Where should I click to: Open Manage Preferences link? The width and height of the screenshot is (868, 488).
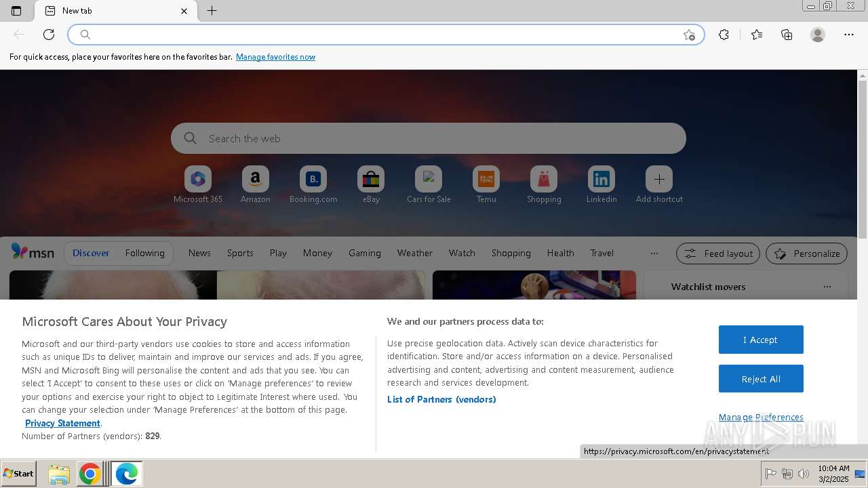pyautogui.click(x=761, y=417)
